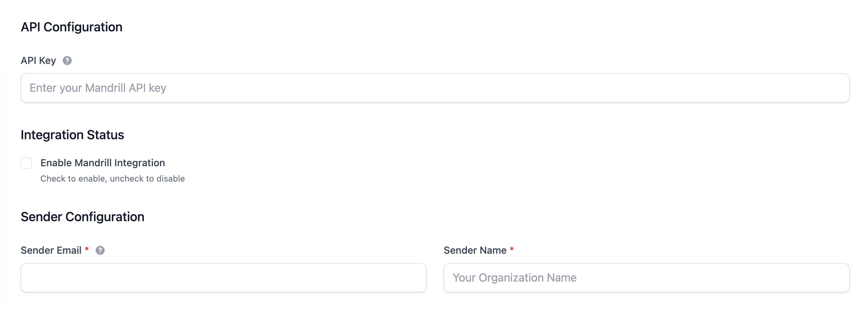Select the 'Sender Configuration' section heading
This screenshot has height=309, width=868.
point(83,217)
